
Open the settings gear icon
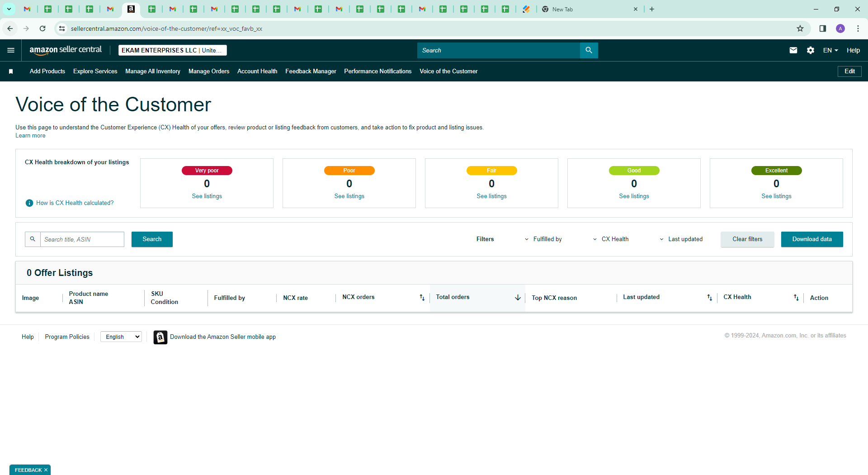[x=811, y=50]
